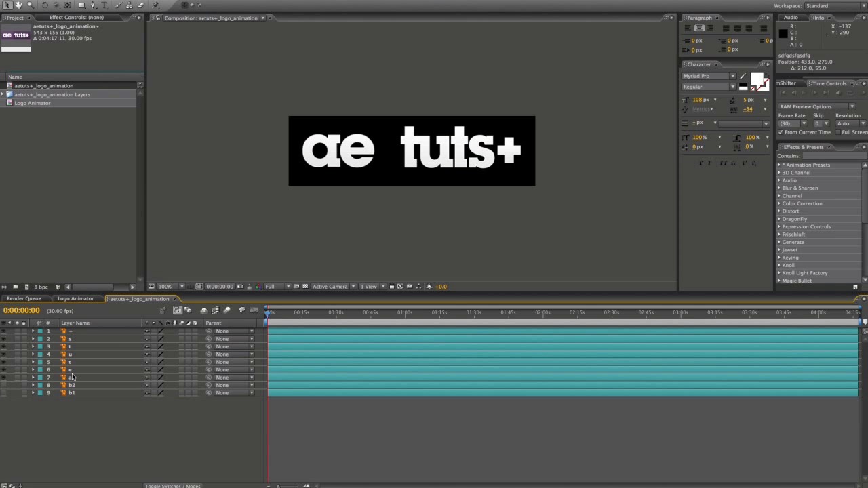This screenshot has width=868, height=488.
Task: Show layer 9 'b1' with eye toggle
Action: (3, 392)
